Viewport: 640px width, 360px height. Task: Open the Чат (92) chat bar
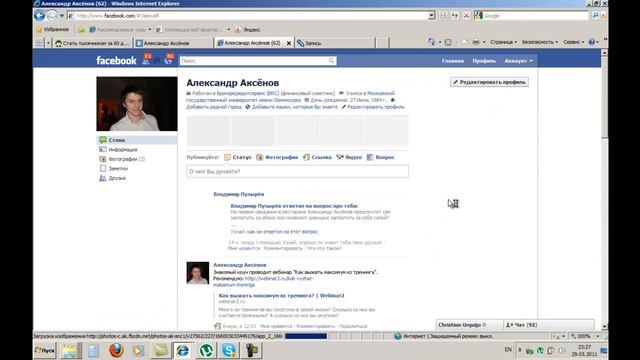click(548, 325)
